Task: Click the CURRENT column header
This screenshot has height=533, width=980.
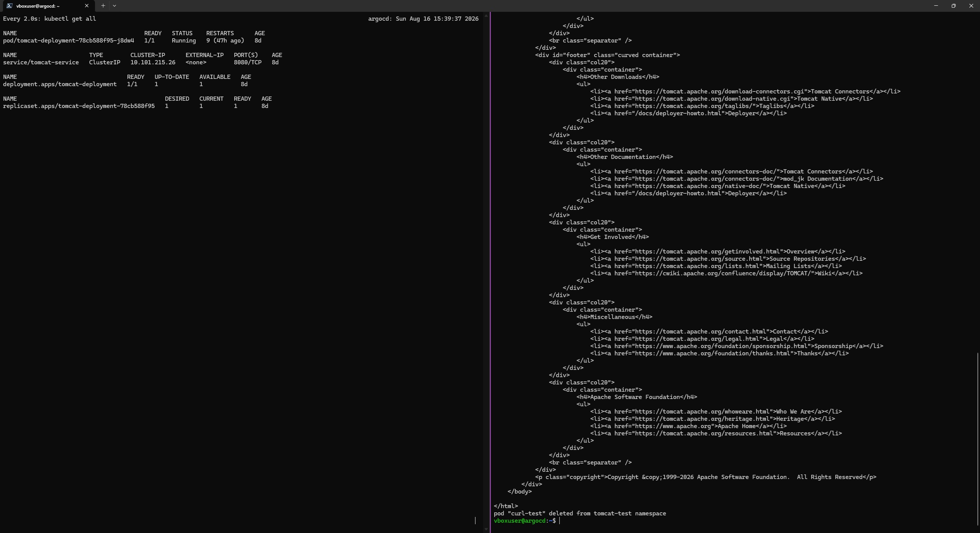Action: [211, 99]
